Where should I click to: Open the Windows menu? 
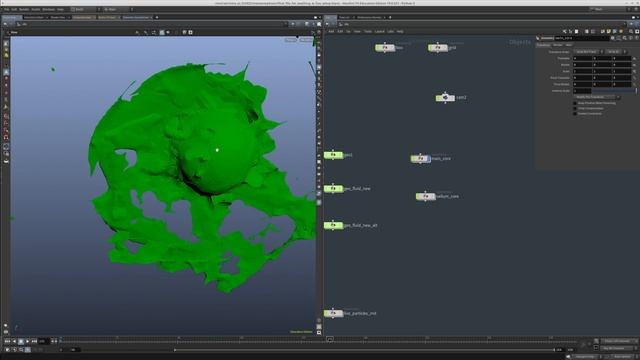(x=49, y=9)
